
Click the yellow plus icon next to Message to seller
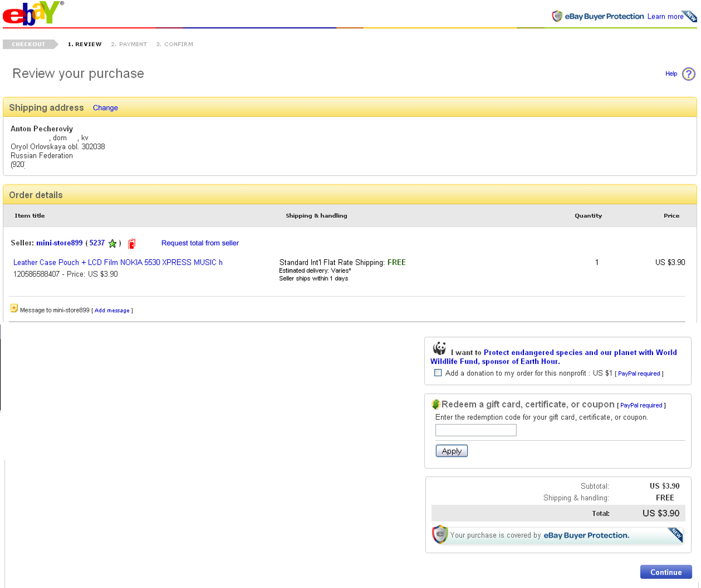pyautogui.click(x=14, y=308)
